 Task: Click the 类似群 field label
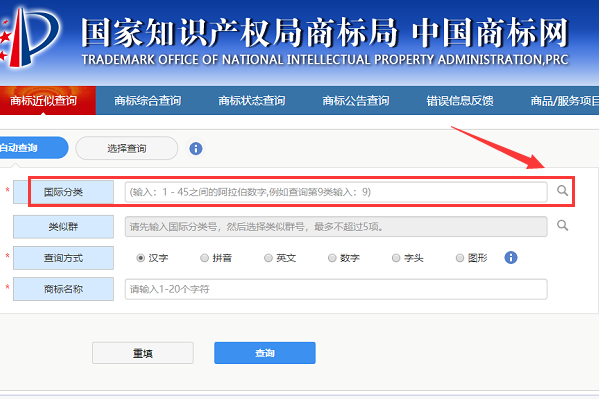click(63, 227)
